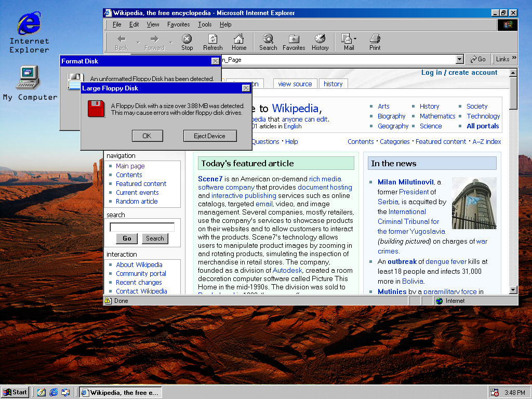This screenshot has height=399, width=532.
Task: Launch Internet Explorer from Quick Launch bar
Action: 54,392
